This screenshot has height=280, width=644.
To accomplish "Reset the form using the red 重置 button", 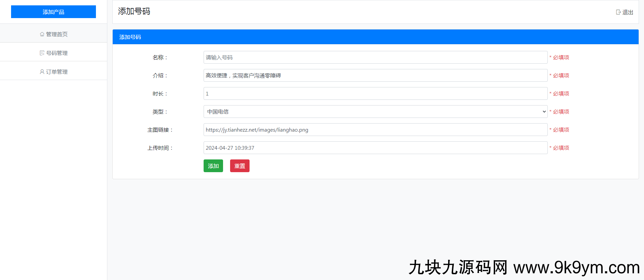I will point(239,166).
